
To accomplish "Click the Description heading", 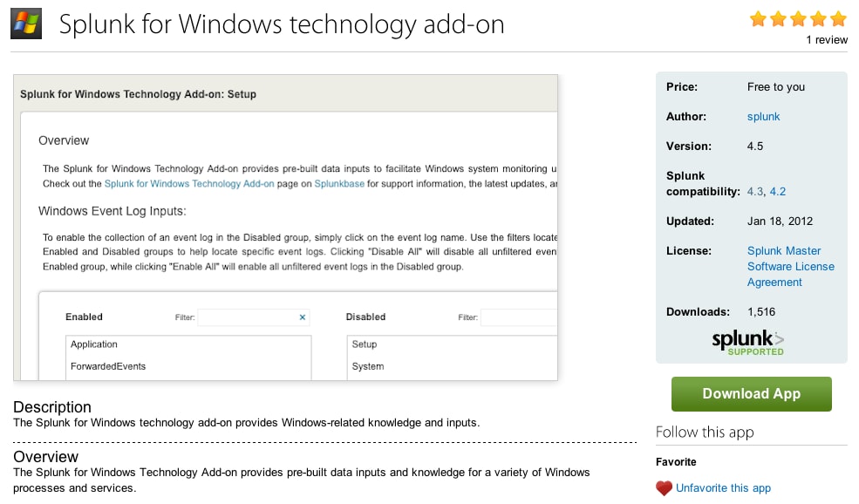I will 52,407.
